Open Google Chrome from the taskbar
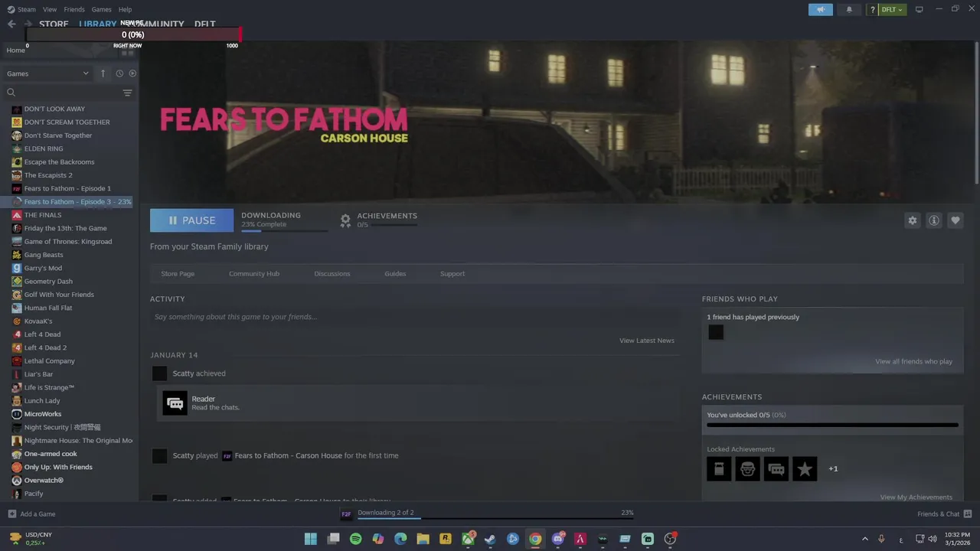Viewport: 980px width, 551px height. click(535, 539)
